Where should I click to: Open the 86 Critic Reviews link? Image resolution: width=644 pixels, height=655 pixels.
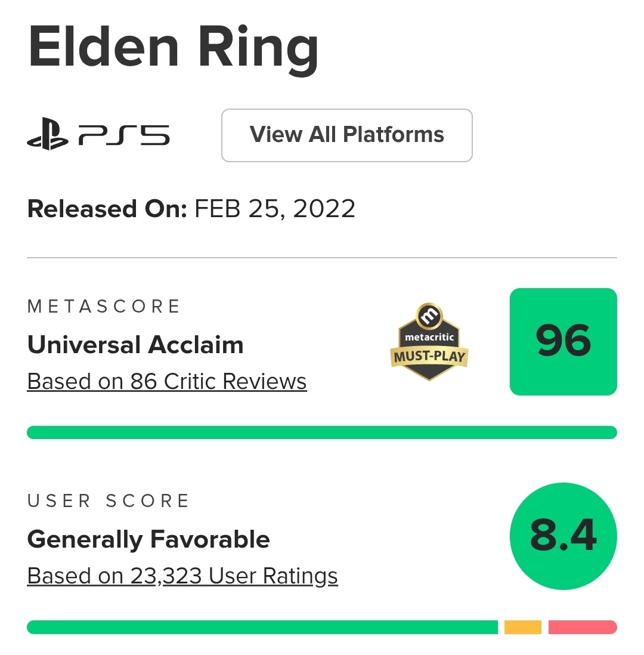point(167,381)
